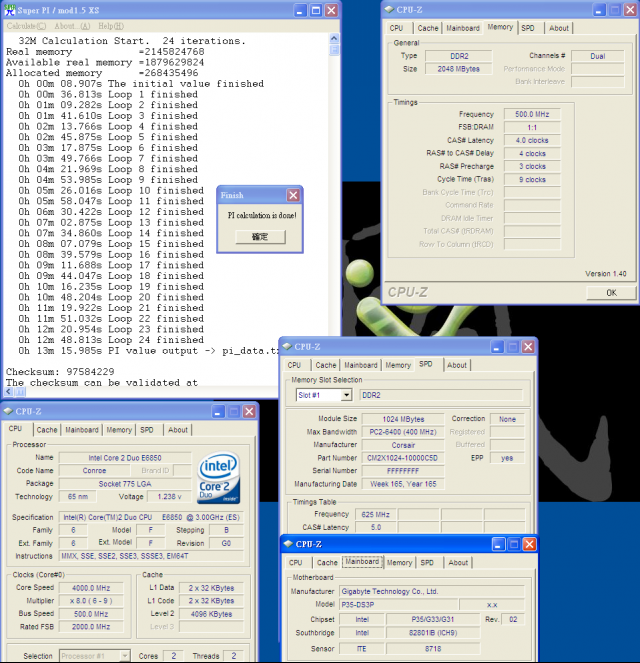640x663 pixels.
Task: Click the Core Speed 4000.0 MHz field
Action: click(x=91, y=588)
